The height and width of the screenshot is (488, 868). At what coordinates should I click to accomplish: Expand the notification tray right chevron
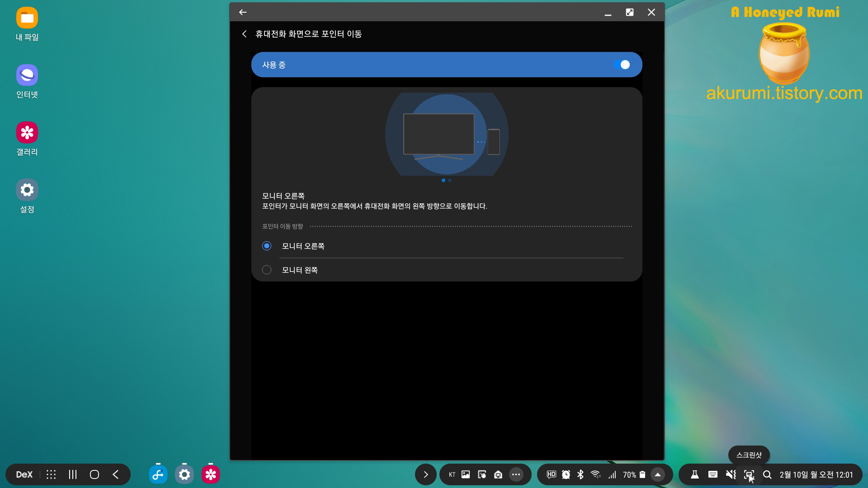(425, 474)
